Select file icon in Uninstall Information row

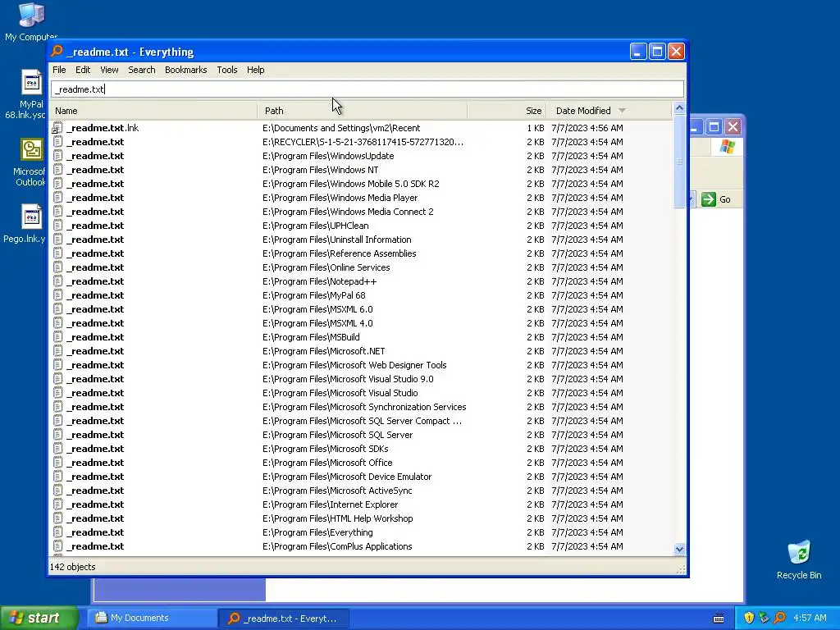point(57,240)
